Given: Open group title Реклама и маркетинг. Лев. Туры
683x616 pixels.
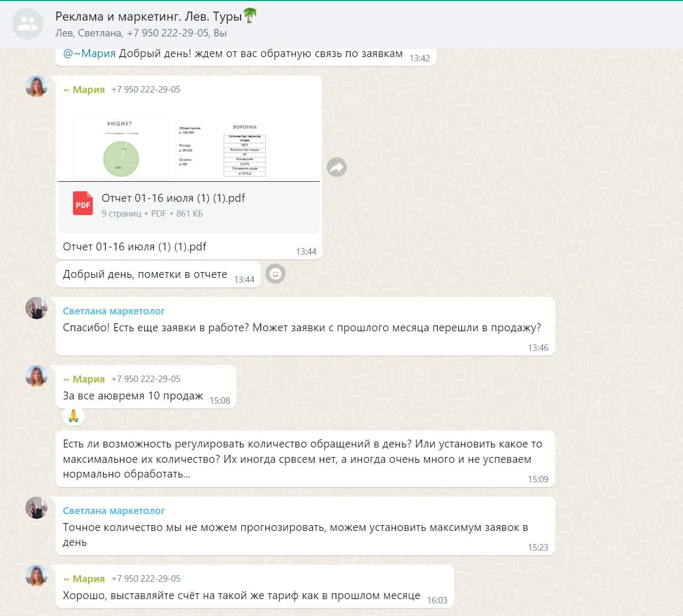Looking at the screenshot, I should 149,17.
